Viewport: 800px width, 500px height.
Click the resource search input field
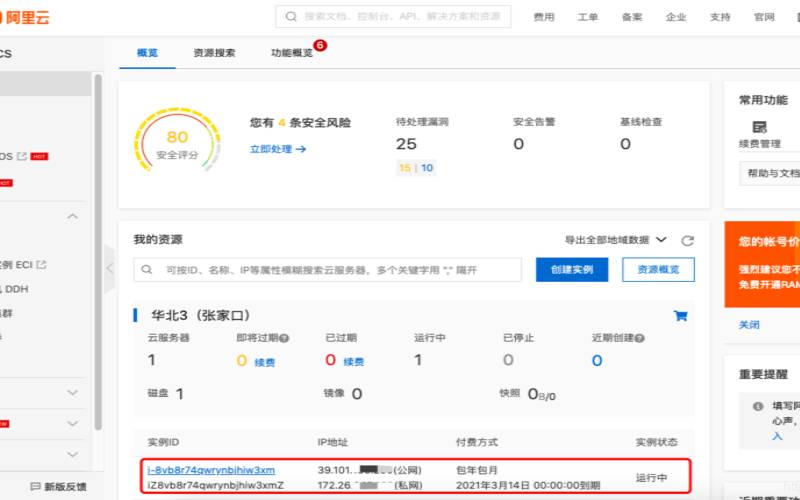click(x=328, y=269)
